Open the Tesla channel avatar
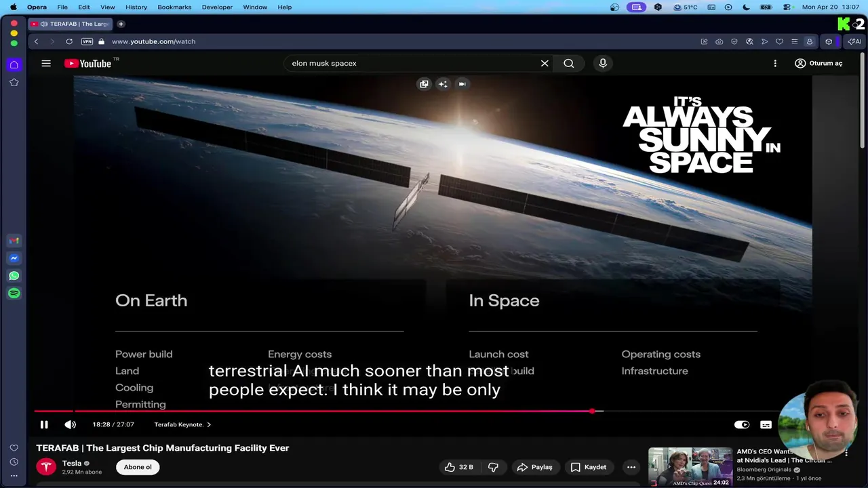The image size is (868, 488). click(46, 467)
